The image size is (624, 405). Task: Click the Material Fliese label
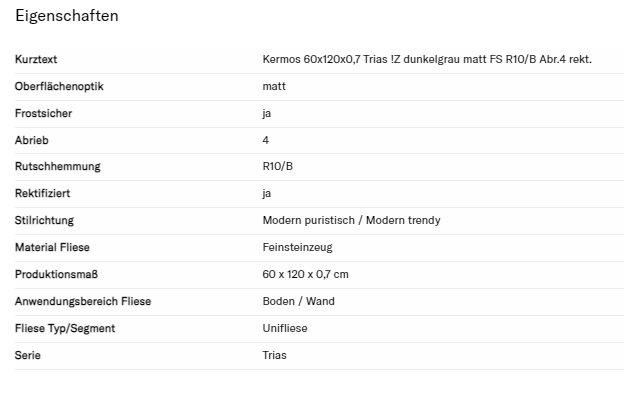pos(53,247)
